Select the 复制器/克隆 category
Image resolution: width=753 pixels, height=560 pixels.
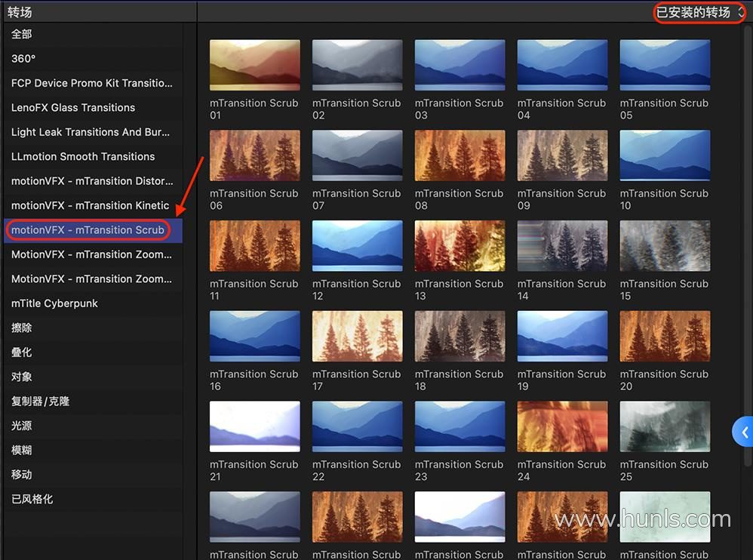tap(93, 402)
